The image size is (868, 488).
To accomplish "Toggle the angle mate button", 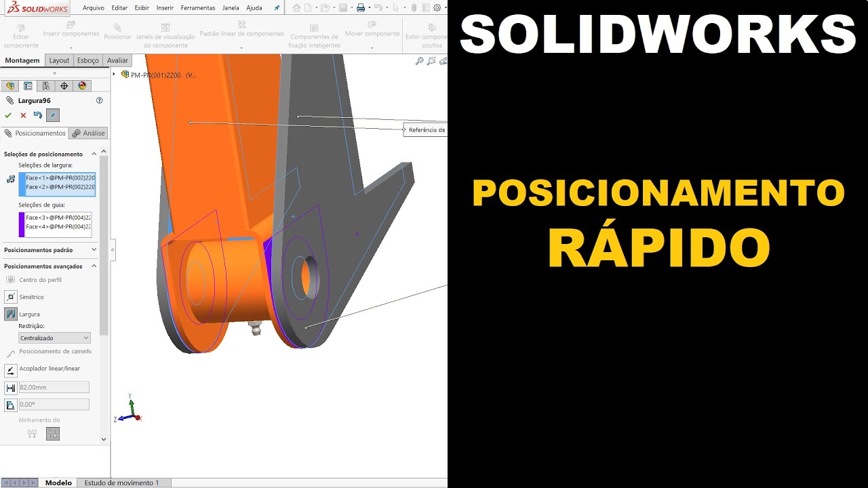I will click(x=11, y=405).
